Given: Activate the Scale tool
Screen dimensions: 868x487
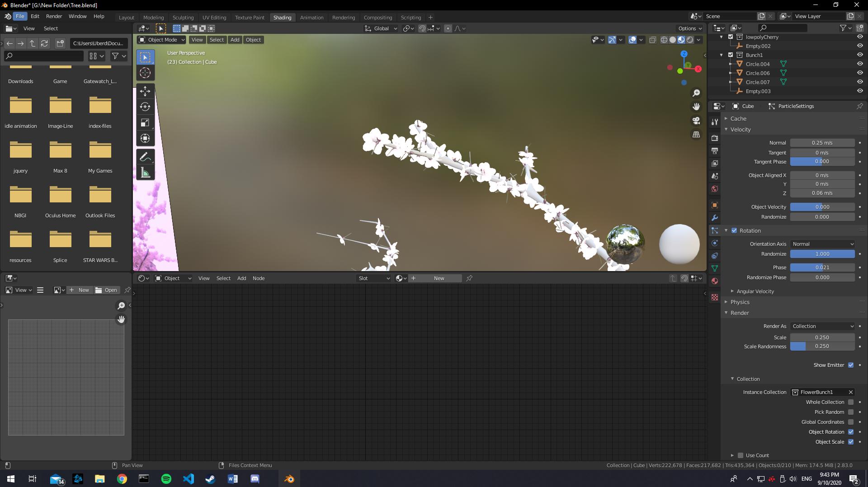Looking at the screenshot, I should [x=145, y=122].
